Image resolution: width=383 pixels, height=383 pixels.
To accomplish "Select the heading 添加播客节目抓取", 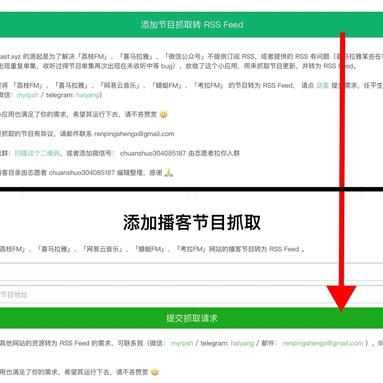I will [192, 222].
